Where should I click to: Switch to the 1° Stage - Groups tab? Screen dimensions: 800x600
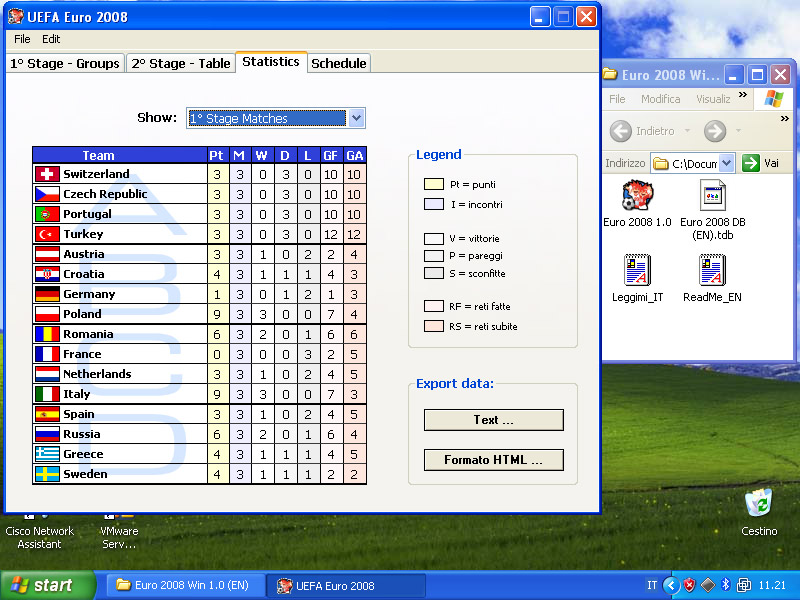65,63
